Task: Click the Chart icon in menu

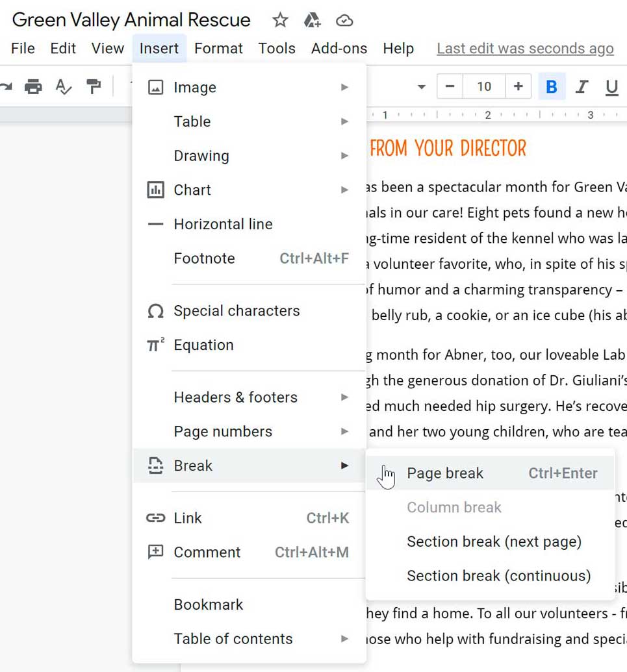Action: (156, 190)
